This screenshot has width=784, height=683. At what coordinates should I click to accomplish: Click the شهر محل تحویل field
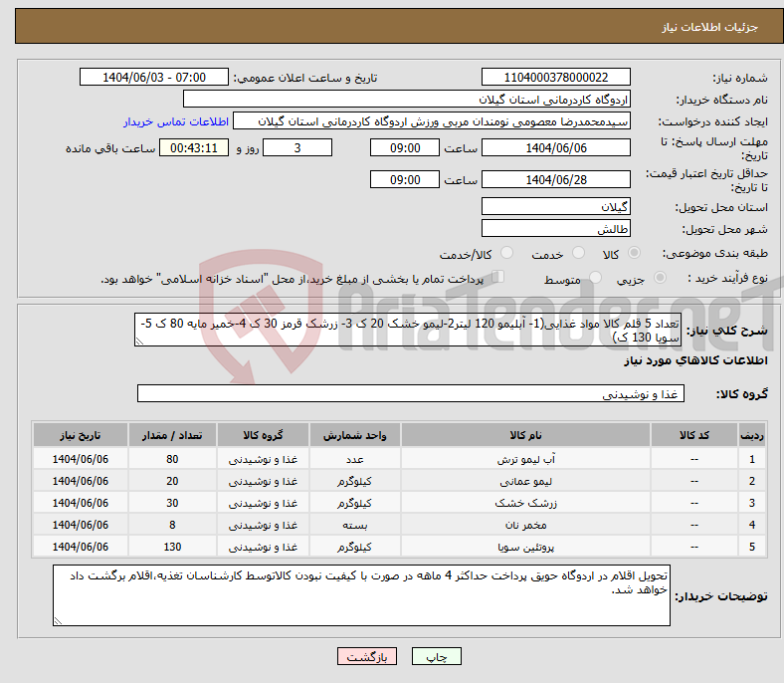tap(555, 229)
